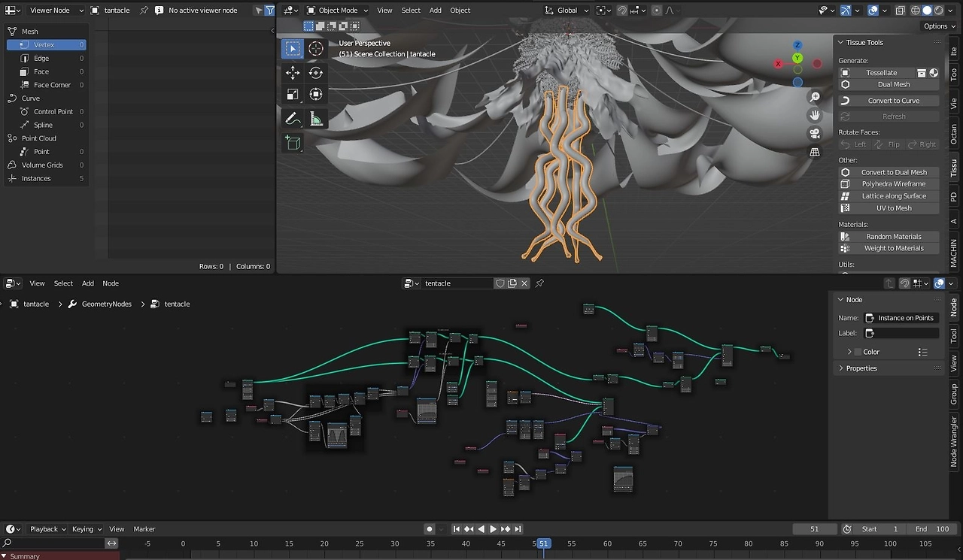Play the animation forward
This screenshot has width=963, height=560.
click(494, 529)
